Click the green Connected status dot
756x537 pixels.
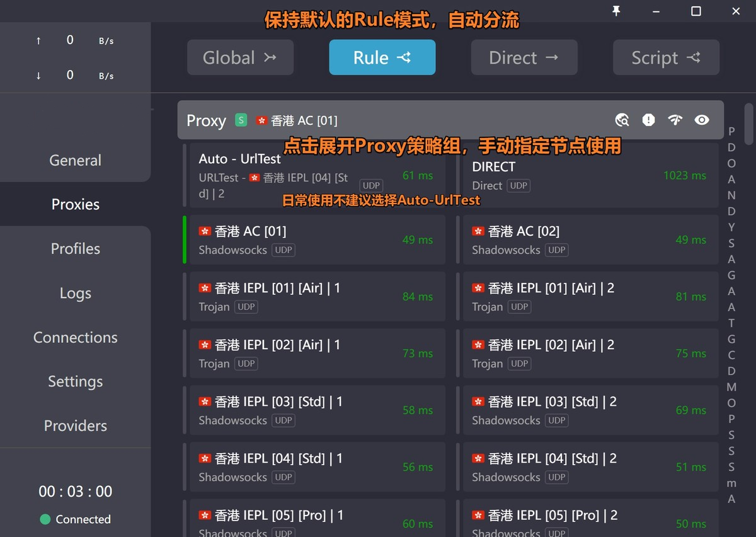[x=44, y=519]
